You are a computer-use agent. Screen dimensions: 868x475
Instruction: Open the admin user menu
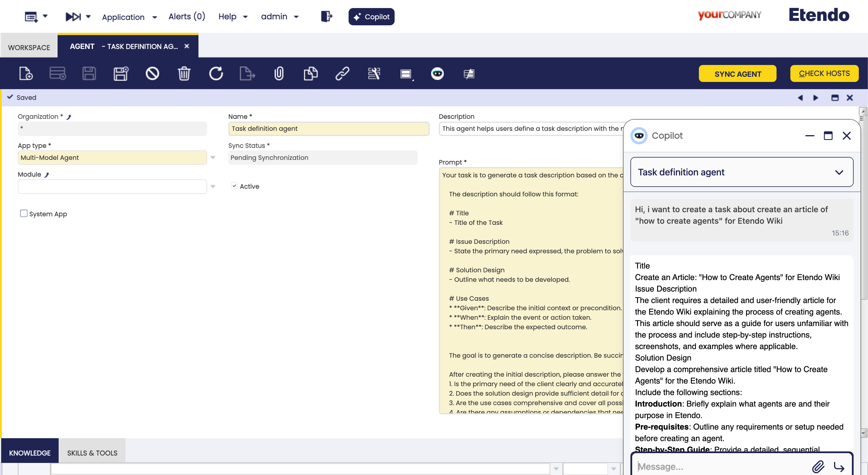pos(280,16)
